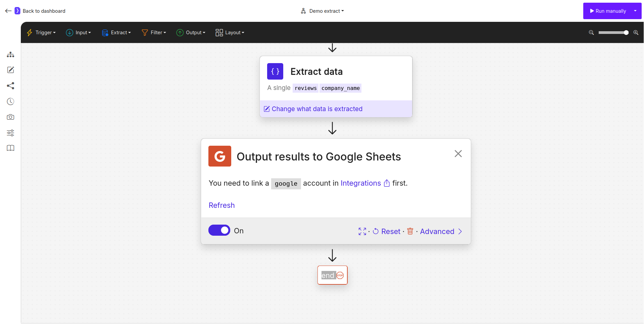Open the Layout menu in the toolbar

coord(230,33)
